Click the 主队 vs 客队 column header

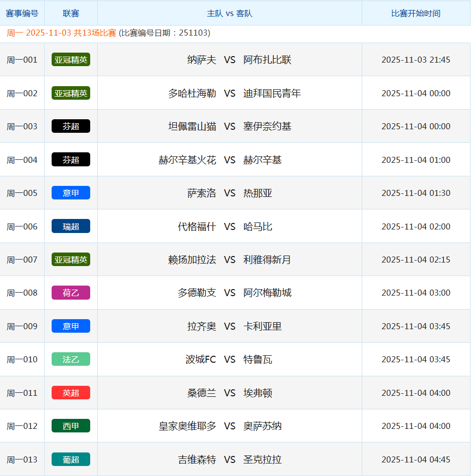229,14
